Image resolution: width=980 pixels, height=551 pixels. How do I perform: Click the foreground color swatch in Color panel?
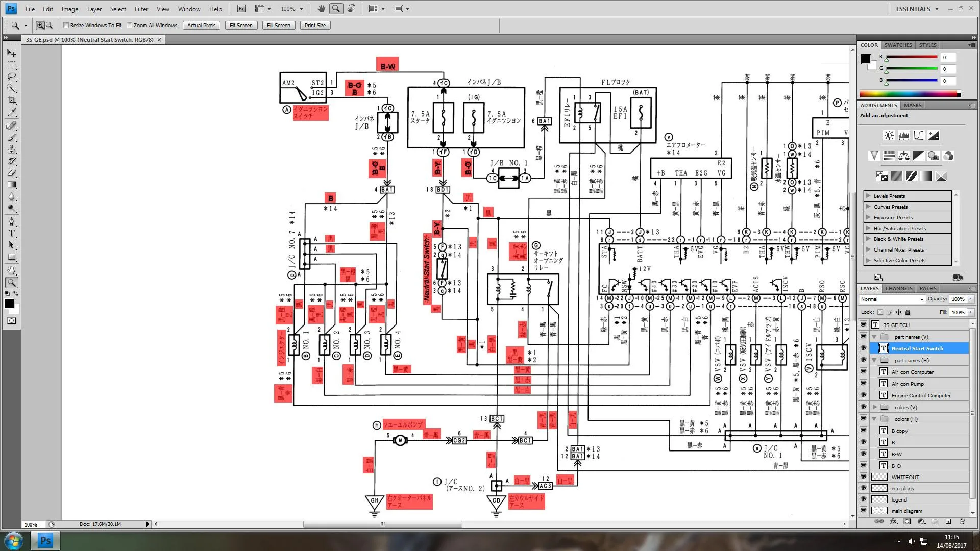[x=866, y=59]
